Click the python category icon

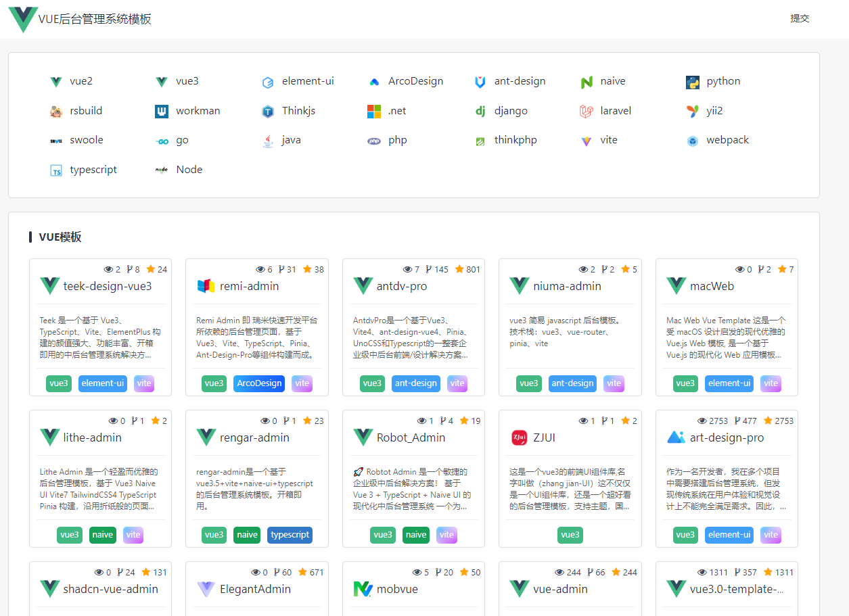(692, 82)
